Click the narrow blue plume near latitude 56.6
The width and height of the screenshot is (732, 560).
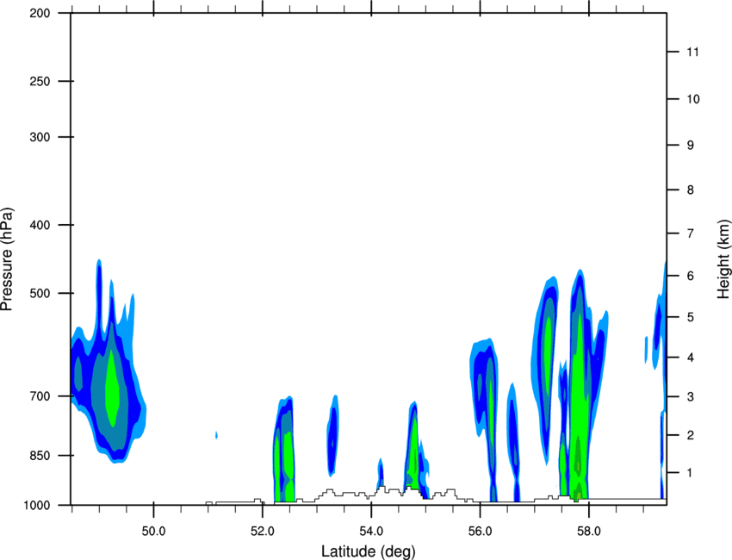513,442
